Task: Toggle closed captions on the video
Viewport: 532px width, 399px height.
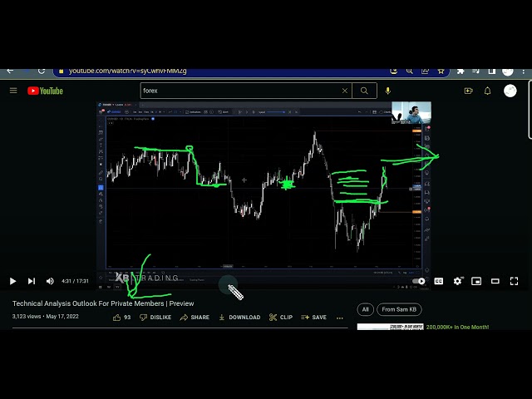Action: pyautogui.click(x=439, y=281)
